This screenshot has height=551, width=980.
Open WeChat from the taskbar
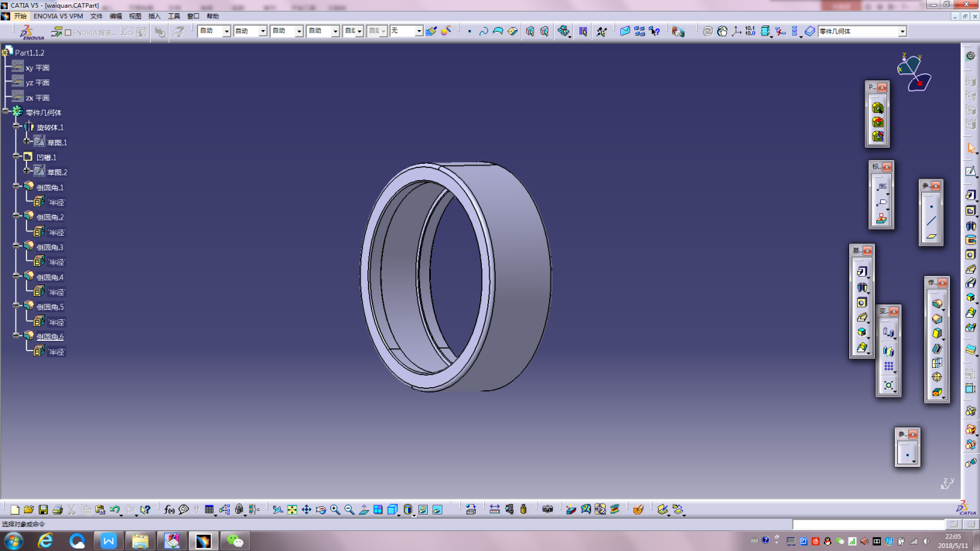click(x=235, y=540)
